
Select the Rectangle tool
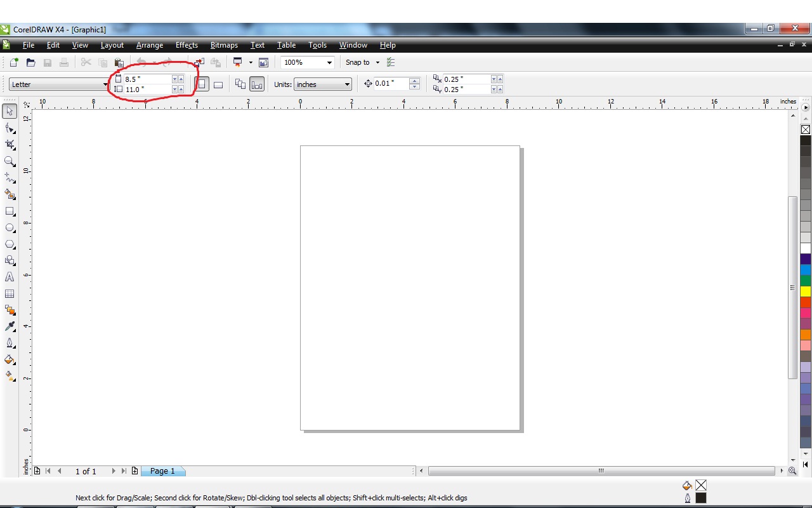10,211
